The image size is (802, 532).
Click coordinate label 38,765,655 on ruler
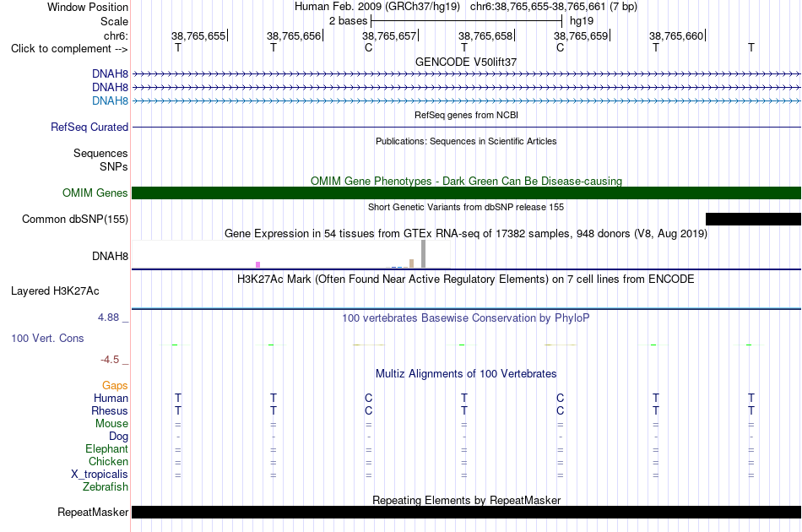pos(198,35)
